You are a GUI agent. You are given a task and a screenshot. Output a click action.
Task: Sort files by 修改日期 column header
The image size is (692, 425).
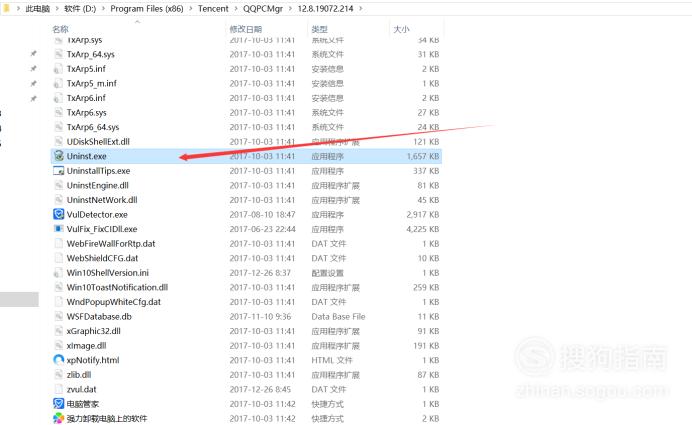point(246,29)
